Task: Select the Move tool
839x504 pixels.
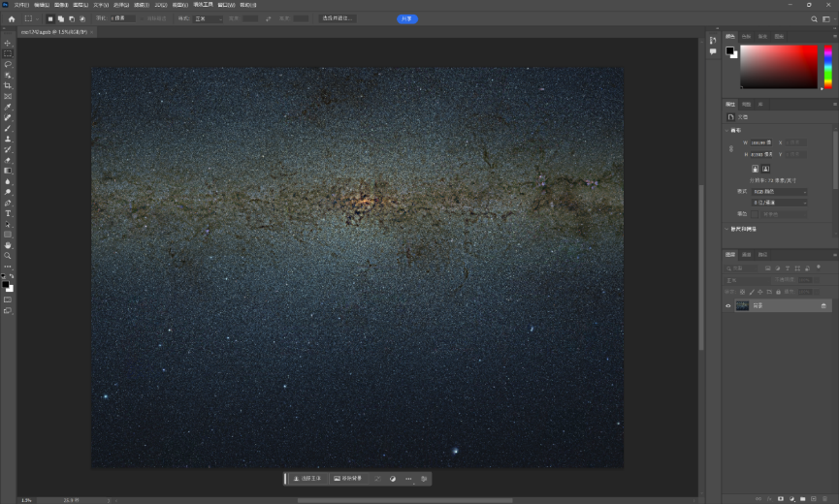Action: pos(8,44)
